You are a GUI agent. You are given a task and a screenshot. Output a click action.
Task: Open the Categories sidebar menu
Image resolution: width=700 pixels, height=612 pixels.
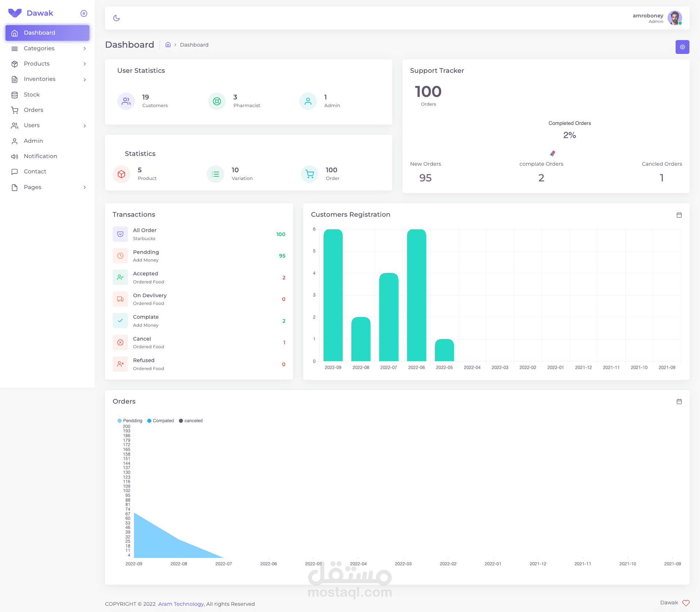(47, 48)
